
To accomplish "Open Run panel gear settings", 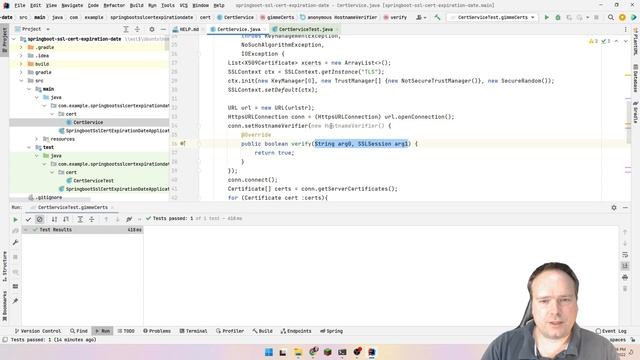I will (614, 208).
